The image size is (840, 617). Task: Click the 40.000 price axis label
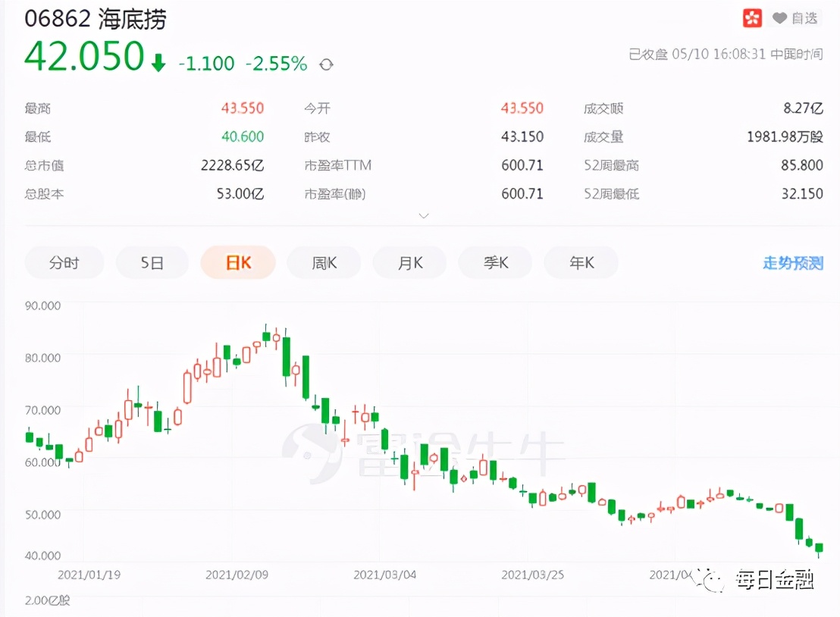(x=43, y=556)
